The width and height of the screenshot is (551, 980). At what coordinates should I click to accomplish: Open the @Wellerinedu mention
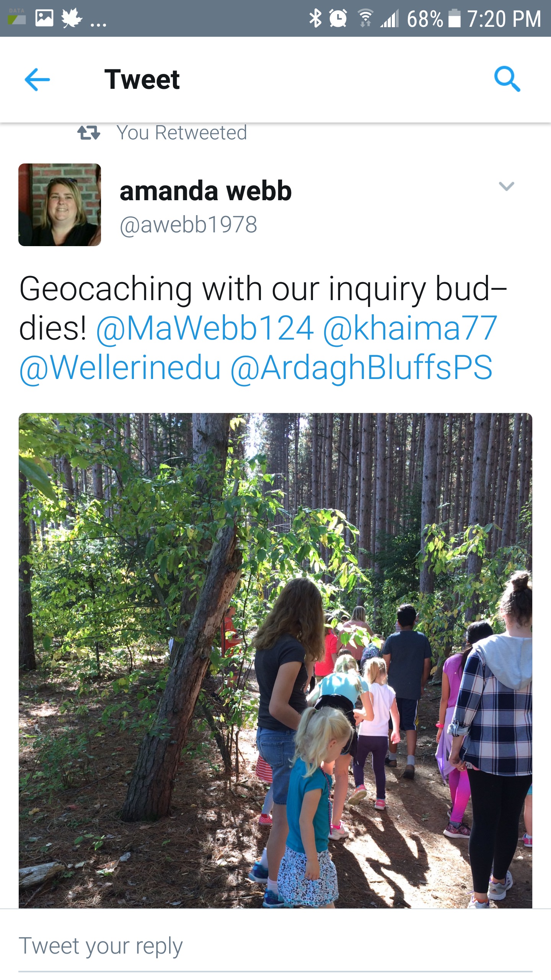[120, 367]
